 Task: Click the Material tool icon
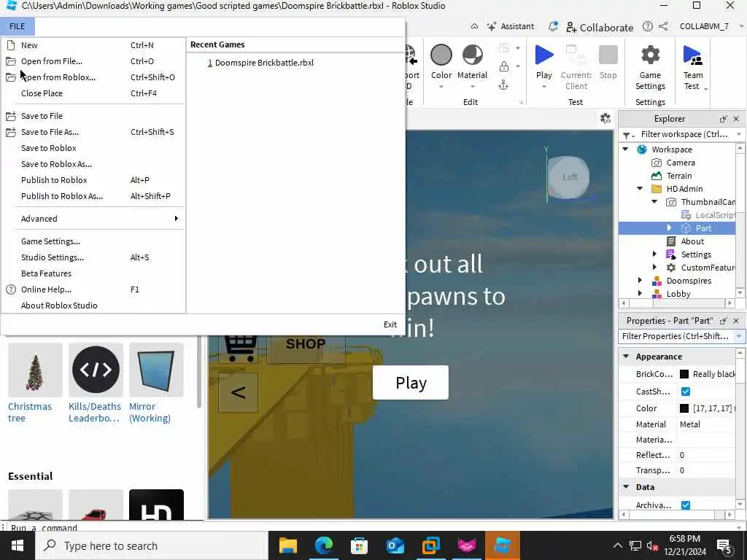473,55
